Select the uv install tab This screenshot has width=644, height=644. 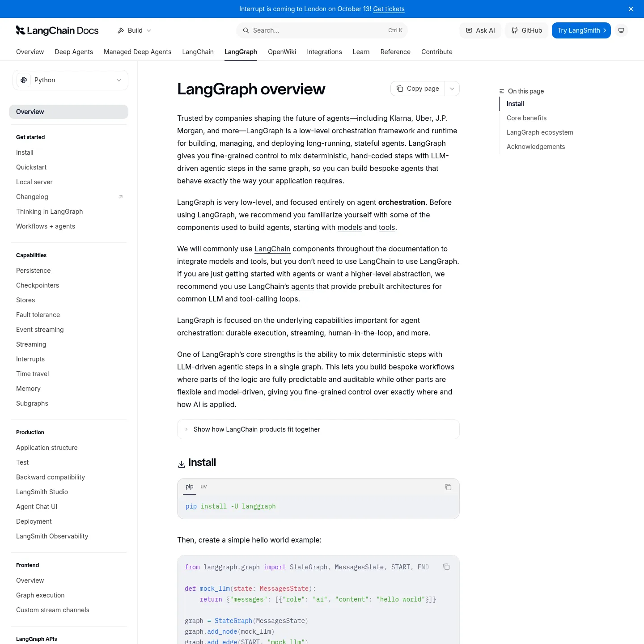coord(203,487)
